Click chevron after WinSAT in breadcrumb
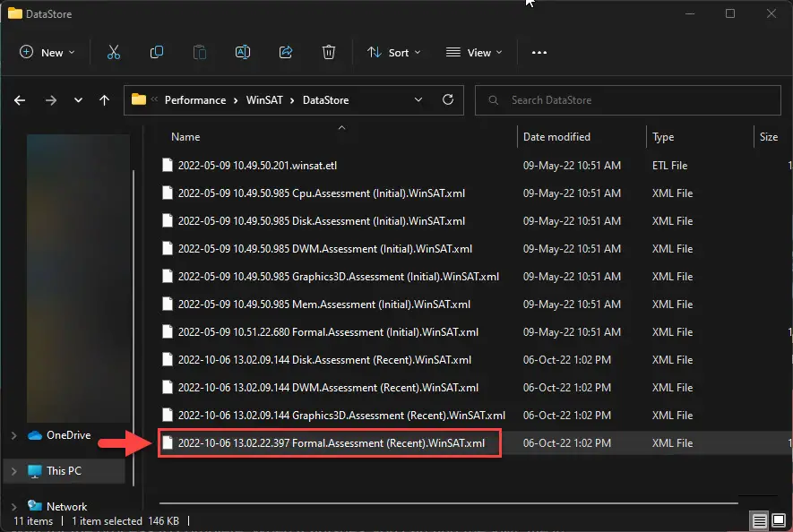Image resolution: width=793 pixels, height=532 pixels. click(x=292, y=100)
